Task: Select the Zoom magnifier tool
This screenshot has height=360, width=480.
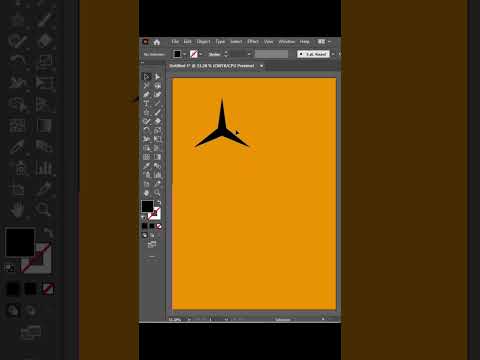Action: (157, 193)
